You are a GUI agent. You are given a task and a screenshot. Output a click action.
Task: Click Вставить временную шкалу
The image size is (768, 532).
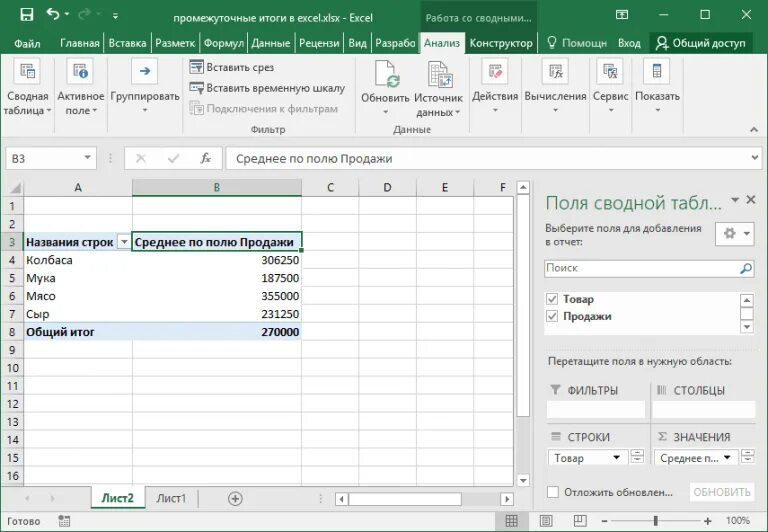pyautogui.click(x=267, y=88)
